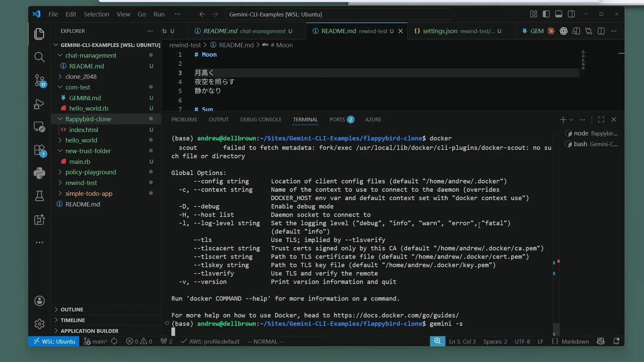Open Remote Explorer view
The height and width of the screenshot is (362, 644).
tap(39, 127)
